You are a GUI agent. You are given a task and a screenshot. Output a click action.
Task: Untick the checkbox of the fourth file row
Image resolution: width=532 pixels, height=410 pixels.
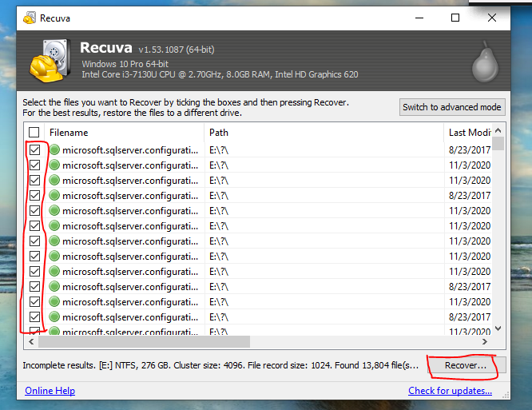click(x=34, y=196)
